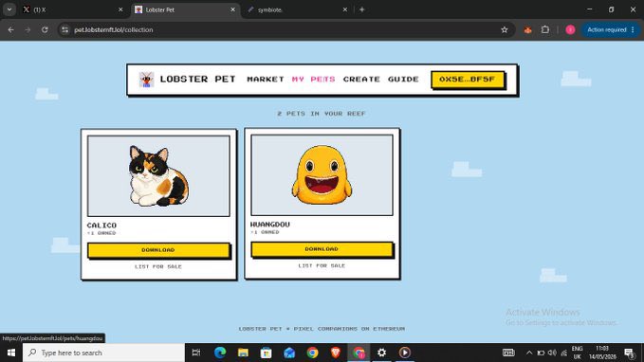Open Google Chrome from the taskbar
This screenshot has height=362, width=644.
point(313,353)
